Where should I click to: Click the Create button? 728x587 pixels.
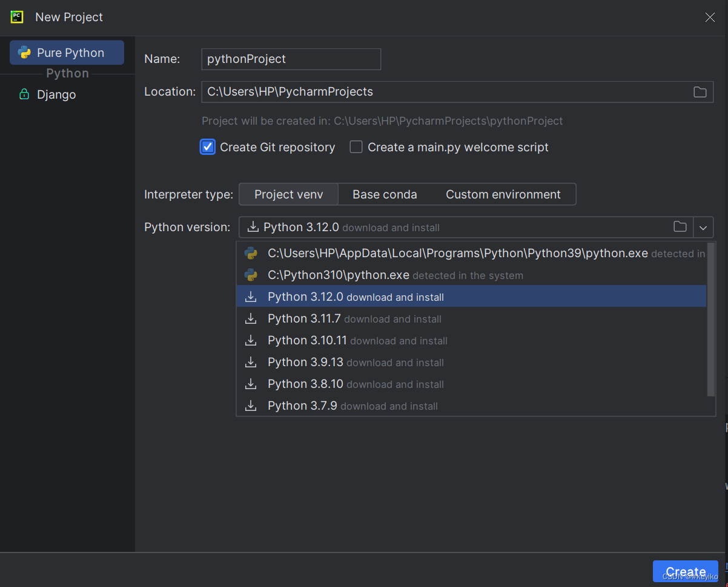click(686, 572)
